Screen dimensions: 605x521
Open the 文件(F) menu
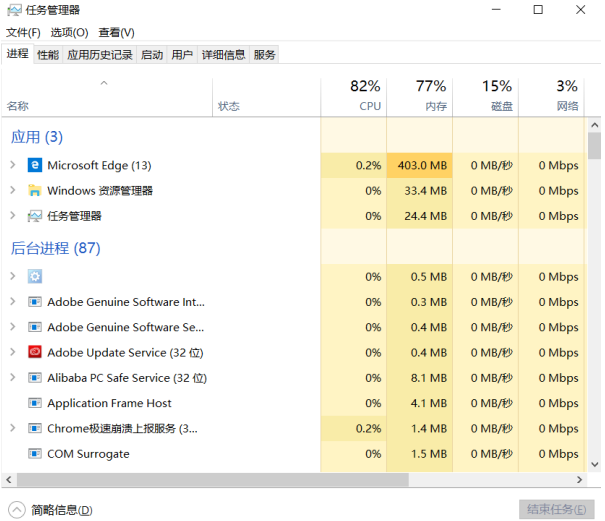point(23,32)
